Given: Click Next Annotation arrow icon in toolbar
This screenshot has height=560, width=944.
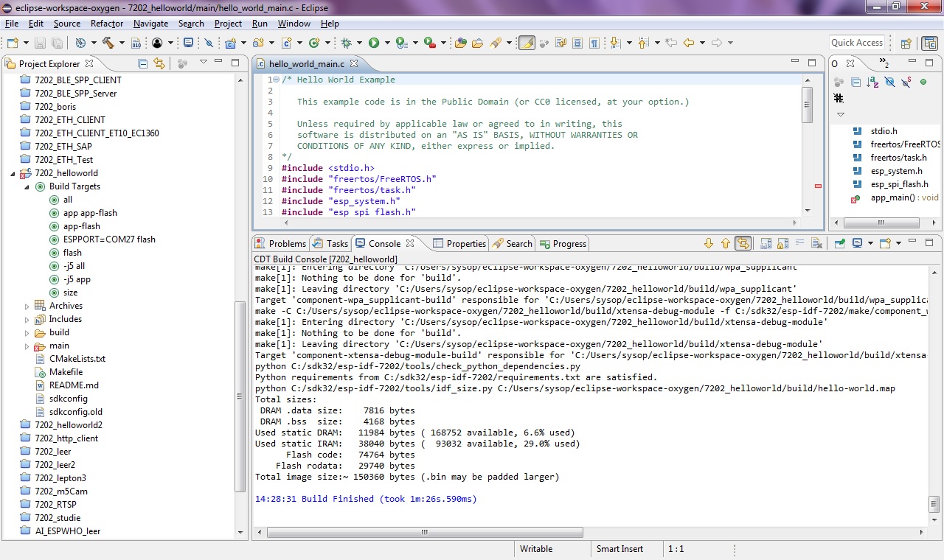Looking at the screenshot, I should coord(615,43).
